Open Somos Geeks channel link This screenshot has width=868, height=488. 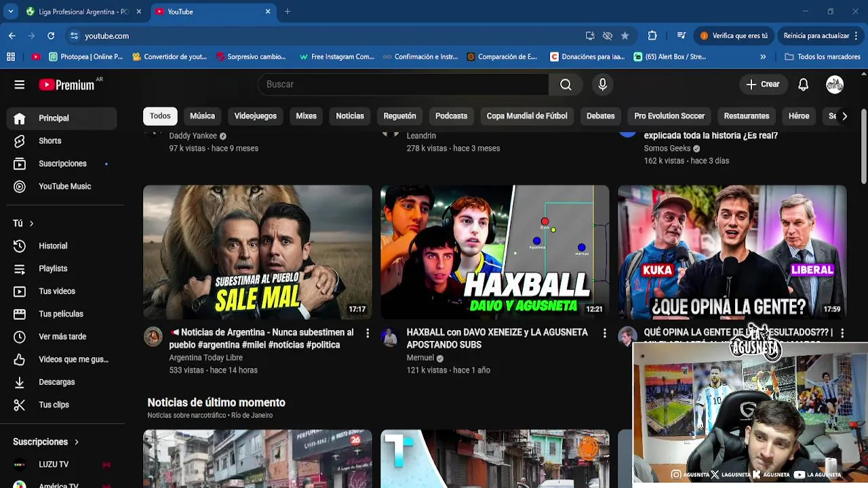(x=667, y=148)
